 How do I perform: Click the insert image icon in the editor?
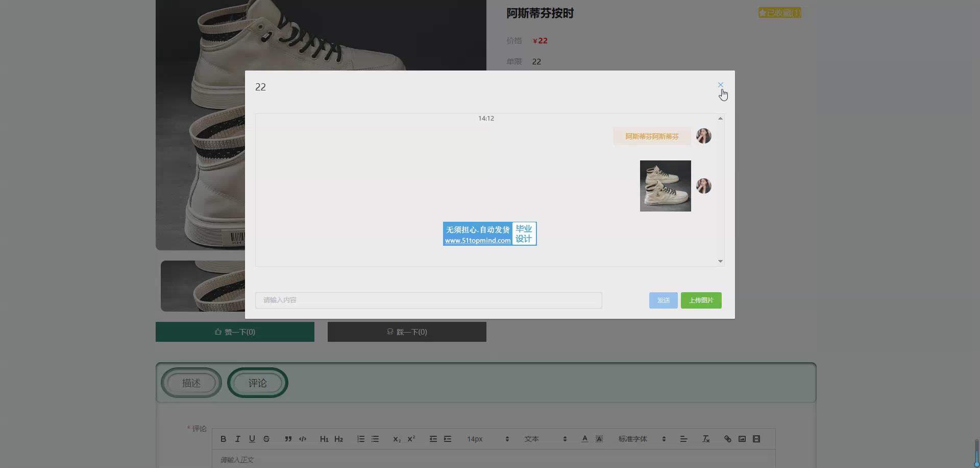coord(742,439)
